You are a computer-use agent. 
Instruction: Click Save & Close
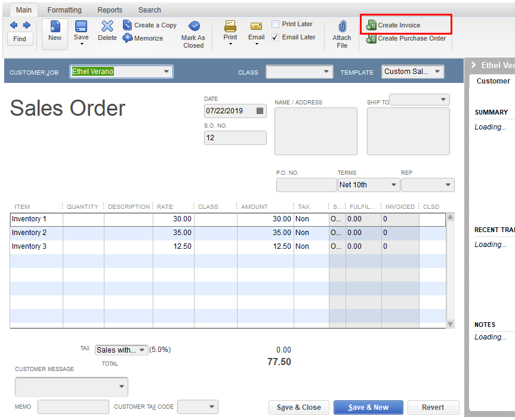[299, 407]
